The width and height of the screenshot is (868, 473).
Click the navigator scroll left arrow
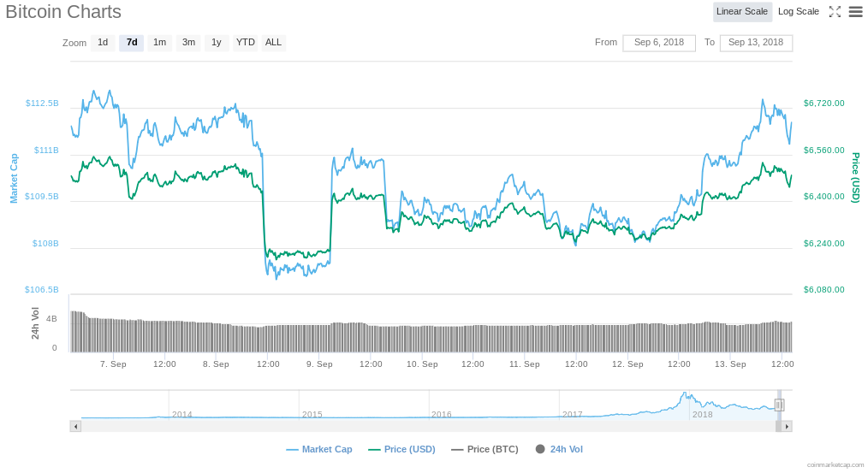[x=76, y=427]
